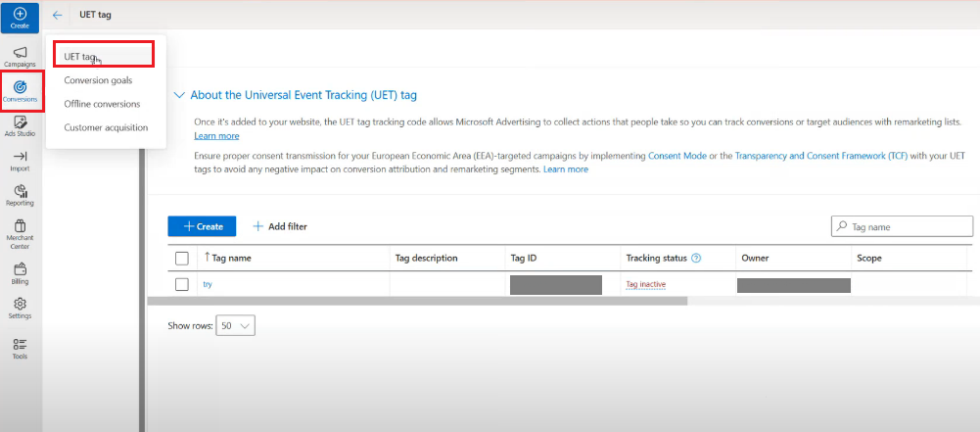Click the horizontal scrollbar under the table
The image size is (980, 432).
click(417, 301)
